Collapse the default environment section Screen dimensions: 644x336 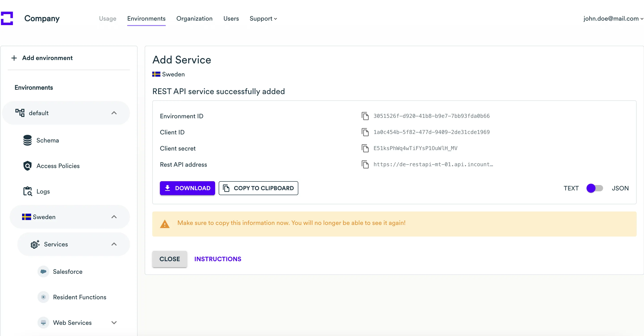pyautogui.click(x=114, y=113)
